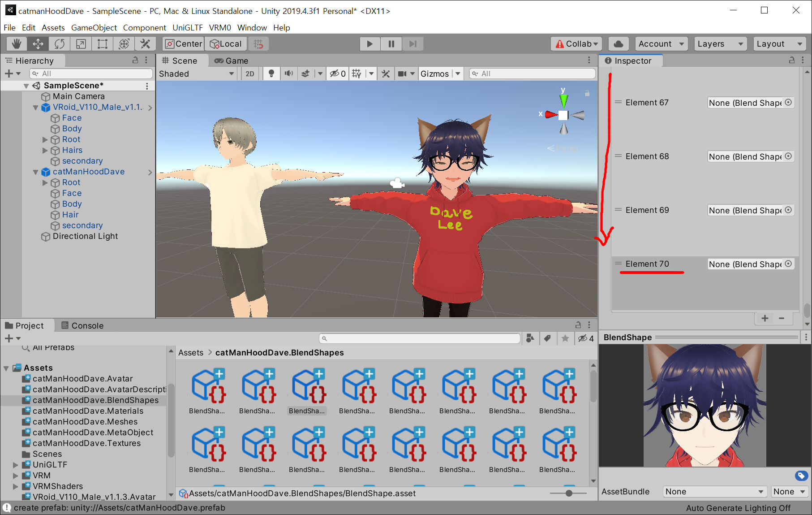Select Main Camera in Hierarchy
The image size is (812, 515).
[x=78, y=96]
